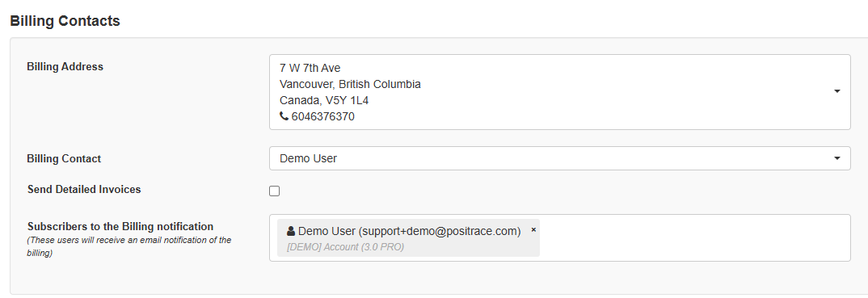Click the Billing Address field label
The height and width of the screenshot is (298, 868).
65,66
